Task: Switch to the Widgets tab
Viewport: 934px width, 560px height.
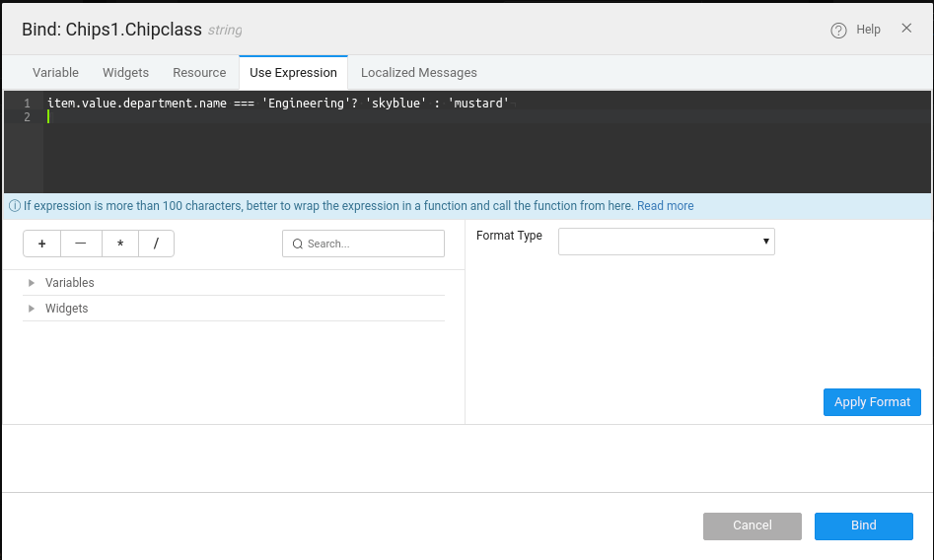Action: click(x=125, y=73)
